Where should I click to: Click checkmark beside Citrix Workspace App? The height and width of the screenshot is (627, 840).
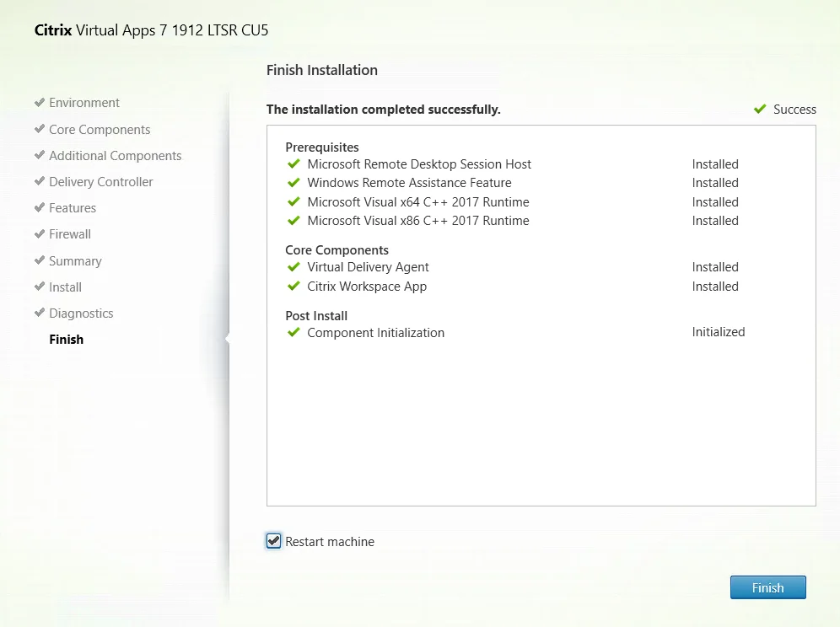[293, 286]
